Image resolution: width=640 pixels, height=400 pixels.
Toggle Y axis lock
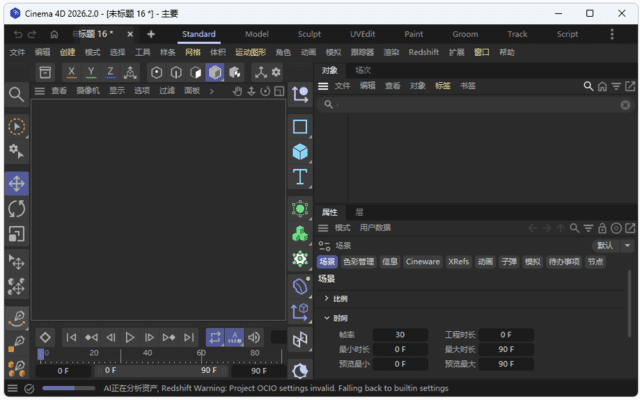[x=91, y=73]
